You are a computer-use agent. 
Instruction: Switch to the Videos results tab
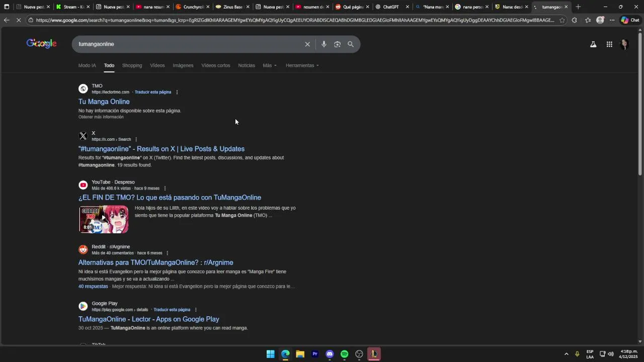pyautogui.click(x=157, y=65)
